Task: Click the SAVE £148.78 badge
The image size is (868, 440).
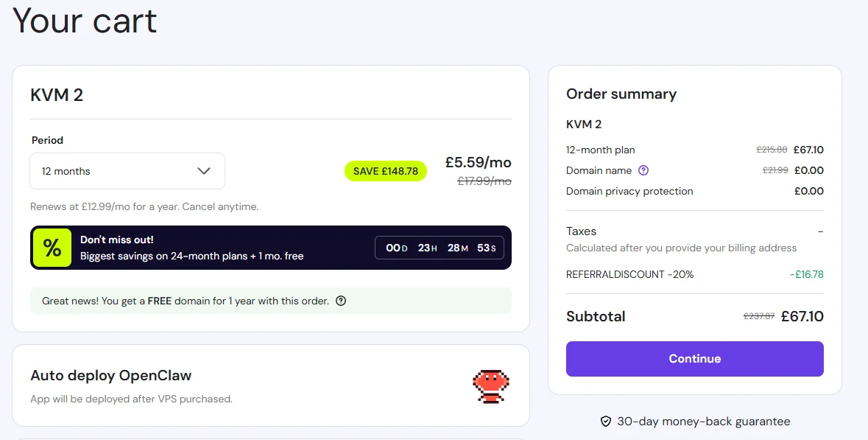Action: pos(386,170)
